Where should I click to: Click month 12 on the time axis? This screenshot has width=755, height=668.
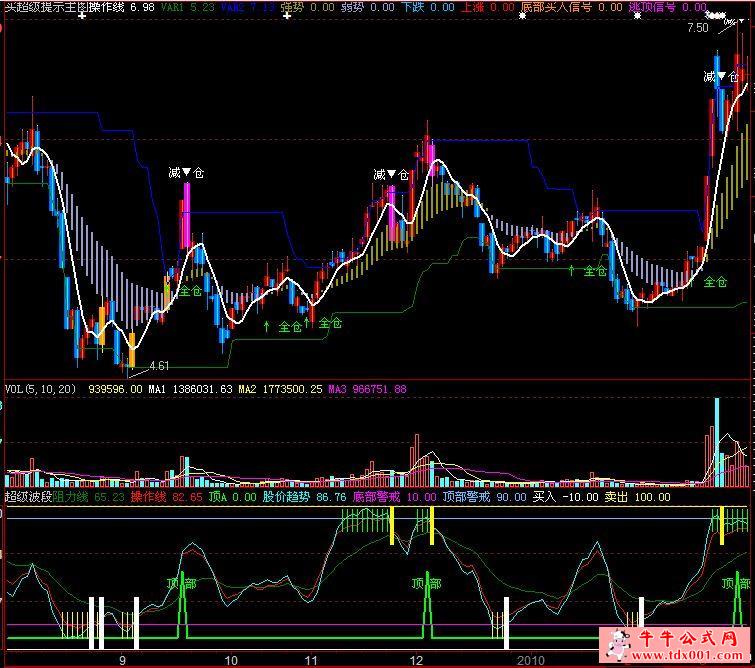(x=417, y=660)
